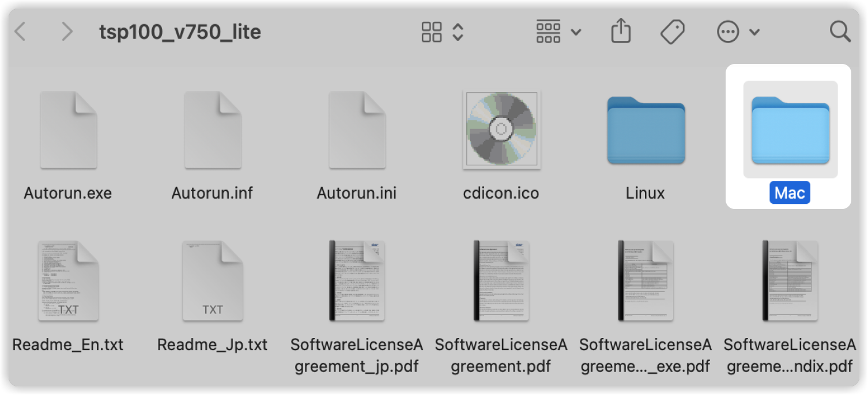Select the cdicon.ico disc icon
The image size is (868, 395).
pos(501,130)
